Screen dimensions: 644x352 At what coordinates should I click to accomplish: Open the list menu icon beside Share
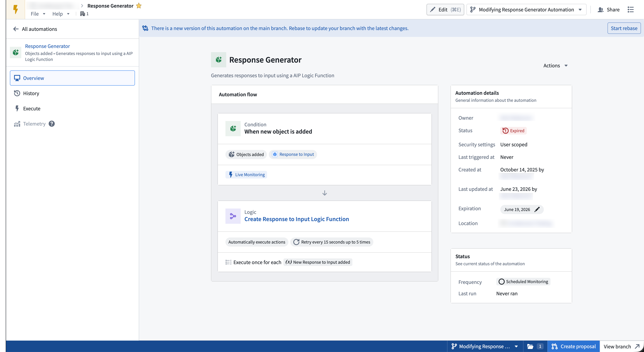[631, 10]
